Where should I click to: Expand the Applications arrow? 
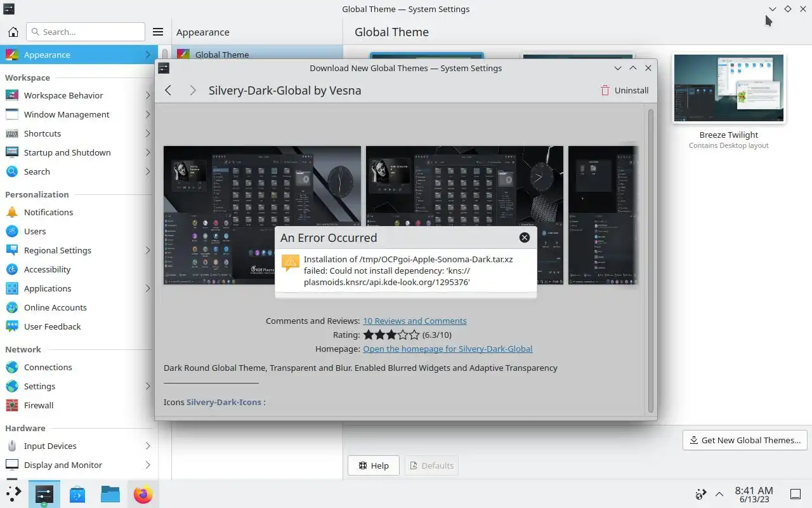coord(148,288)
